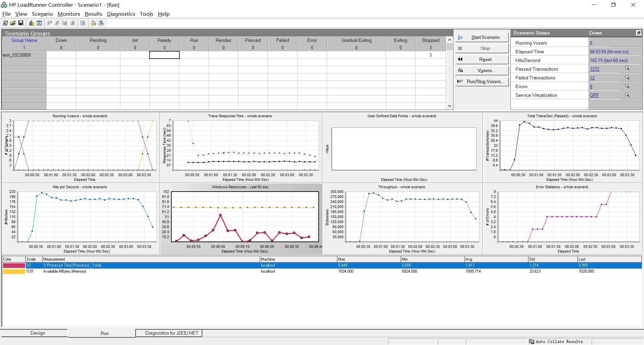Click the Load Generators toolbar icon
Screen dimensions: 644x345
coord(32,23)
